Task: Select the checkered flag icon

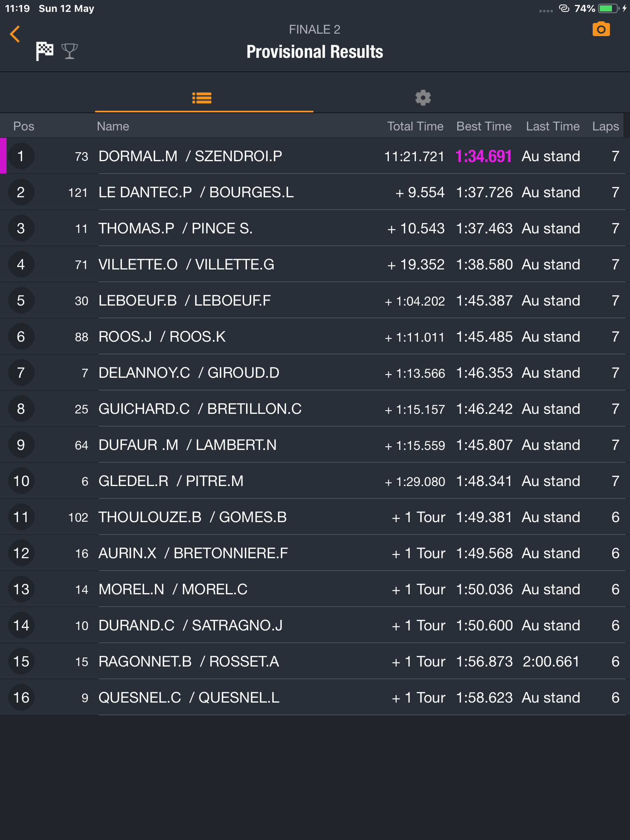Action: coord(44,51)
